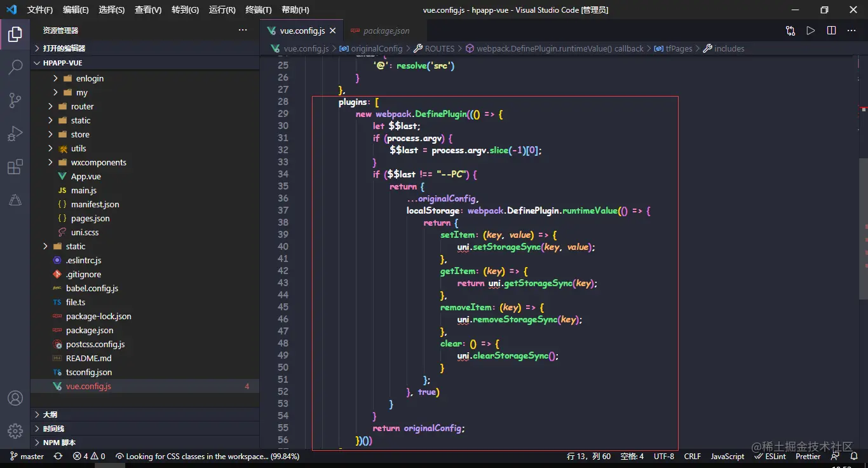Expand the wxcomponents folder
This screenshot has width=868, height=468.
98,162
